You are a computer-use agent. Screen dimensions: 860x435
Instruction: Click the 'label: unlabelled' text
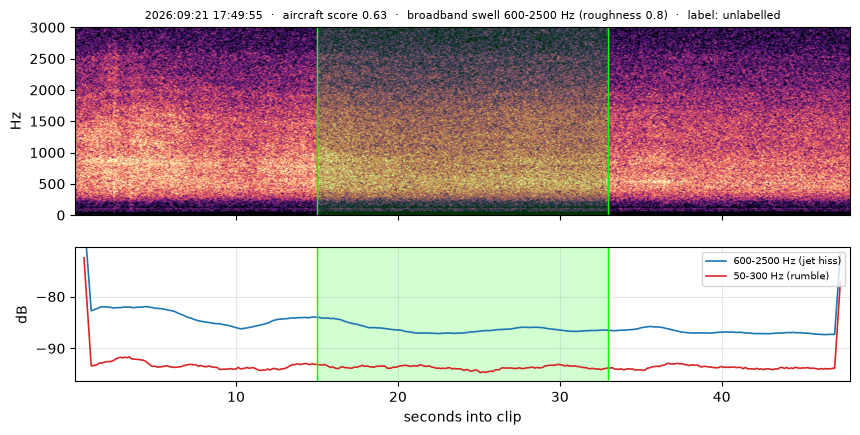point(734,15)
